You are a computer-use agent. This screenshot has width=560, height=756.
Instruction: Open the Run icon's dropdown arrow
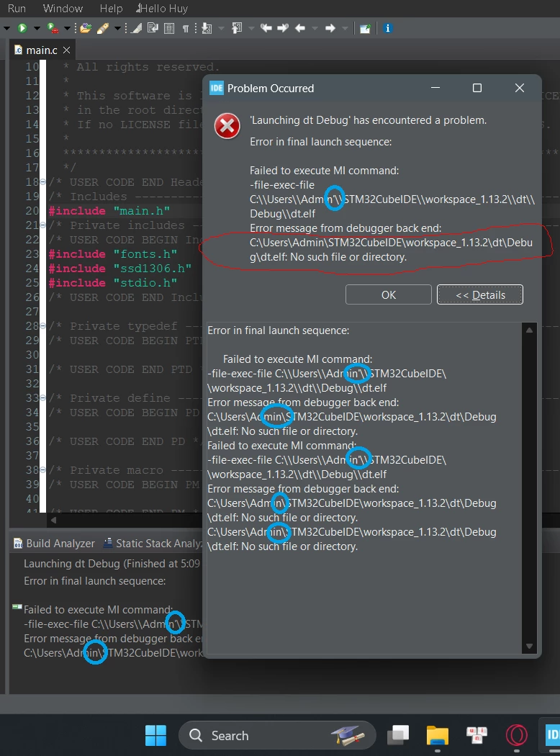[37, 29]
